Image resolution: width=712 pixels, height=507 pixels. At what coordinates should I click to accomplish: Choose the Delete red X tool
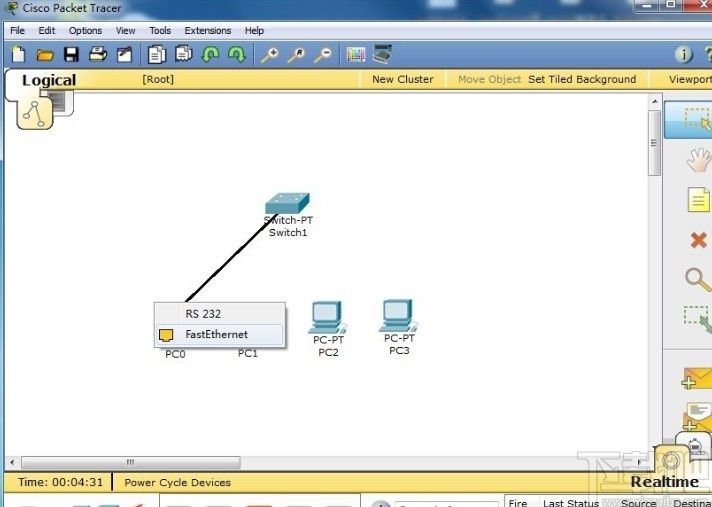[x=698, y=240]
